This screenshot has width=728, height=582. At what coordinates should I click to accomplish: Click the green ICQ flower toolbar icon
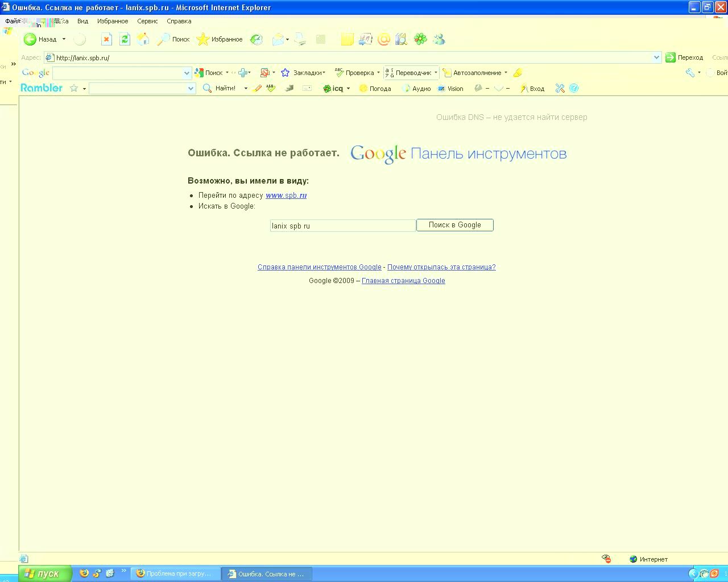tap(420, 39)
